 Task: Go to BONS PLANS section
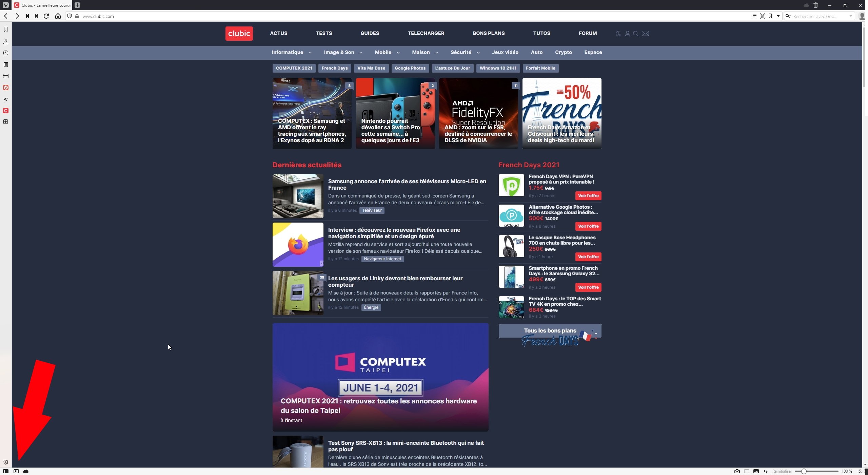point(489,33)
